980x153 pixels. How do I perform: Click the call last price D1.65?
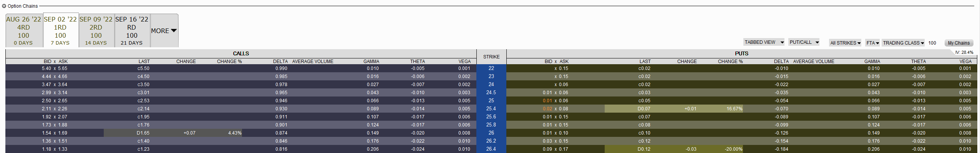143,133
